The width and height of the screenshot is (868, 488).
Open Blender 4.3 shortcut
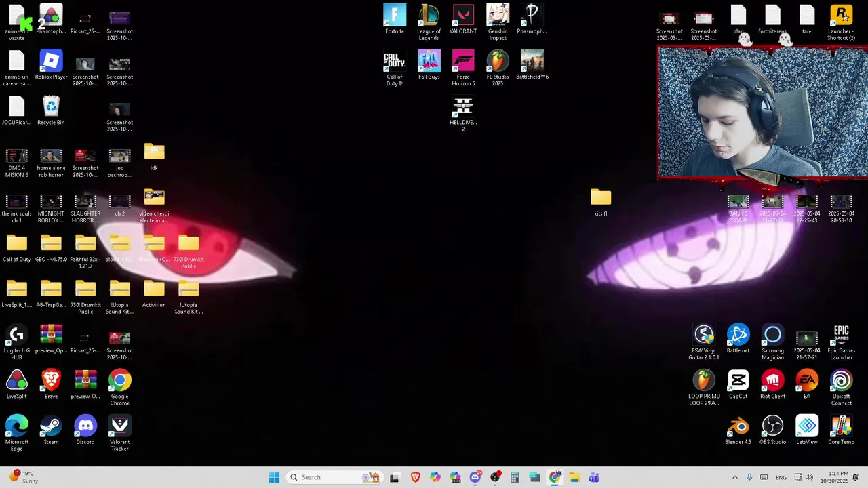pyautogui.click(x=738, y=430)
